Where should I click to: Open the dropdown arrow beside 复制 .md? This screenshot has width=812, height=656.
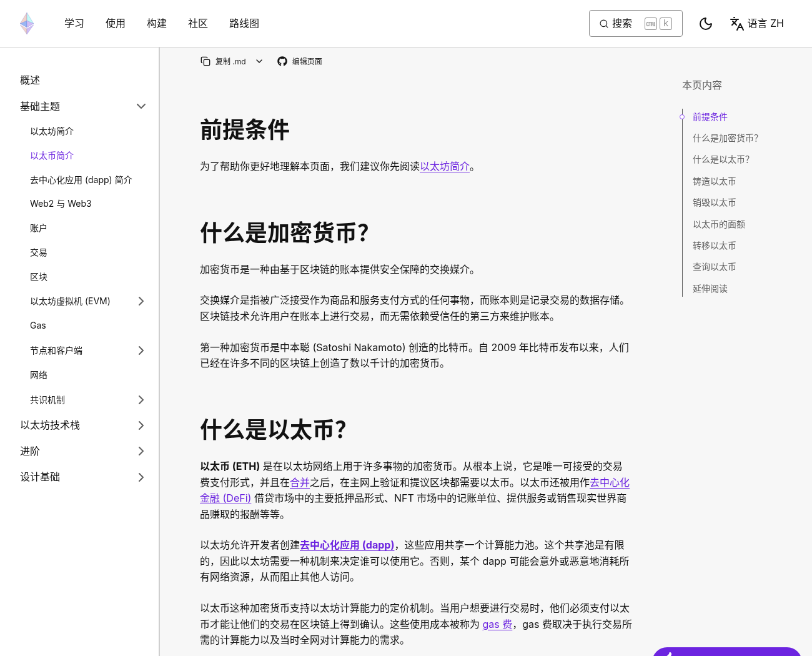pyautogui.click(x=259, y=61)
